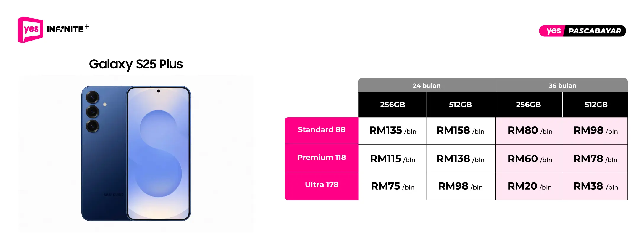Click the RM135 /bln price cell
This screenshot has height=242, width=644.
click(393, 131)
